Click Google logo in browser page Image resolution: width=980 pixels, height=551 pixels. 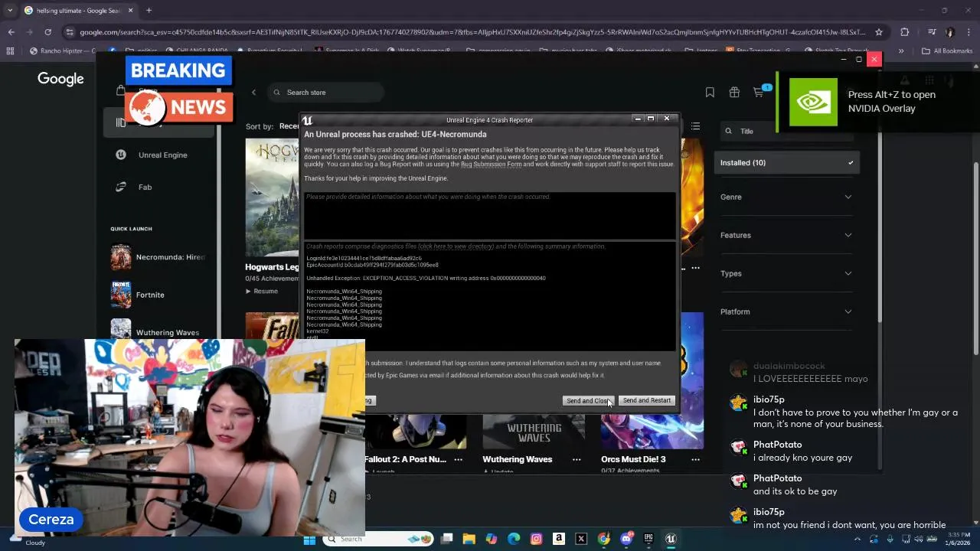click(x=60, y=79)
